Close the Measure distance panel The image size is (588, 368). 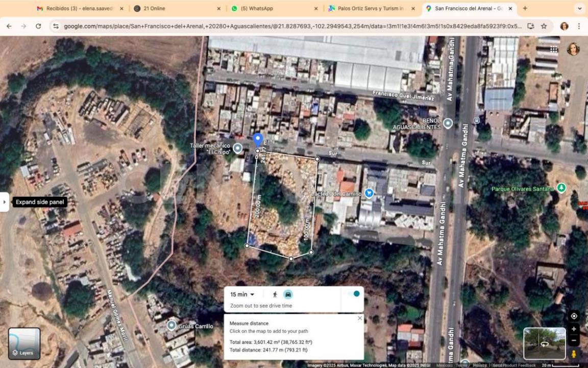(x=359, y=318)
